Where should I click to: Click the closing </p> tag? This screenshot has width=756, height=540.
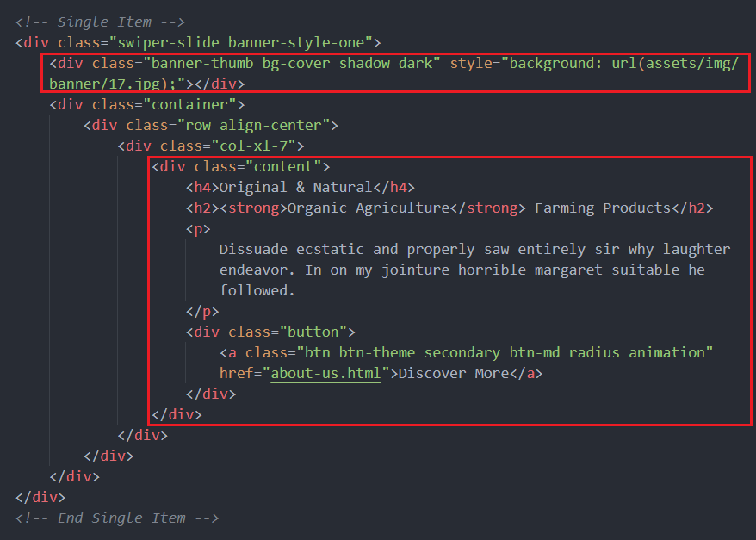coord(202,311)
